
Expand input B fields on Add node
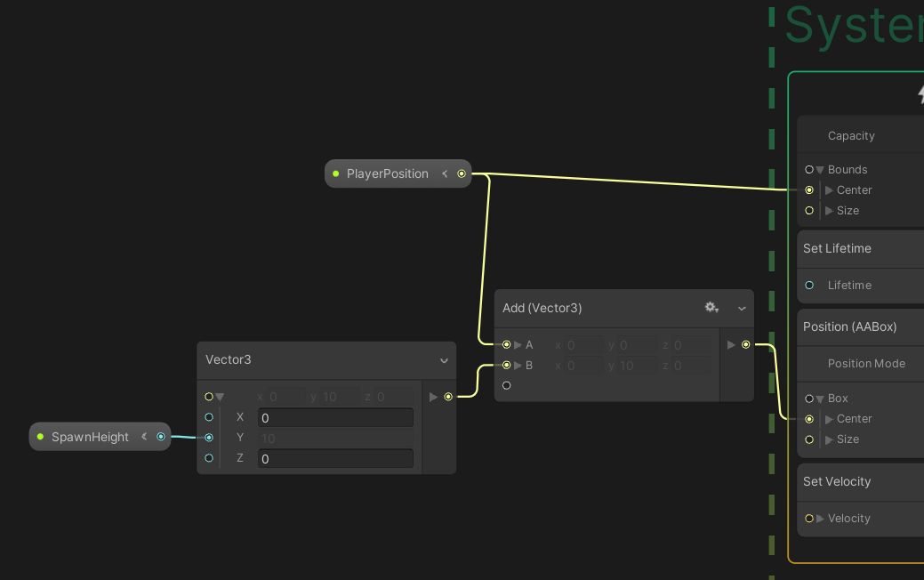tap(518, 366)
